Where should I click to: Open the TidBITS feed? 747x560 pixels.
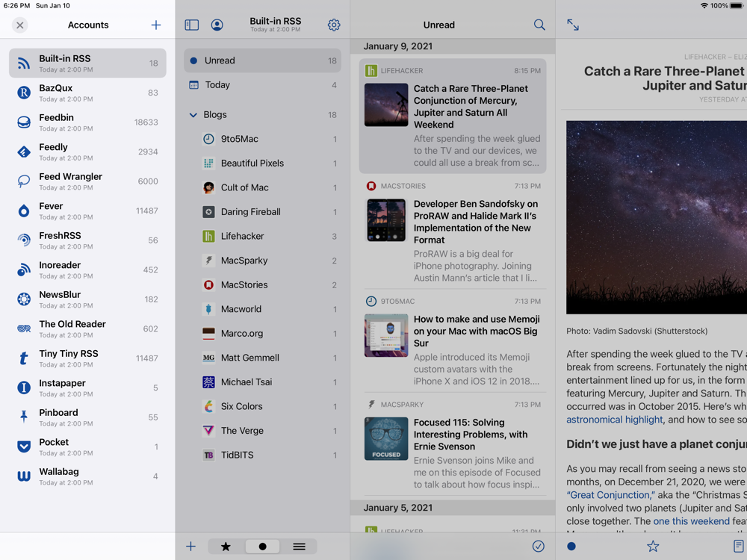point(262,455)
